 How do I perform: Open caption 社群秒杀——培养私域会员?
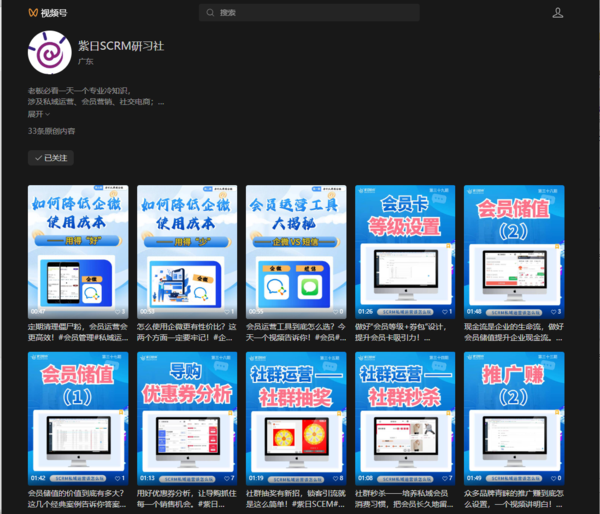(405, 499)
